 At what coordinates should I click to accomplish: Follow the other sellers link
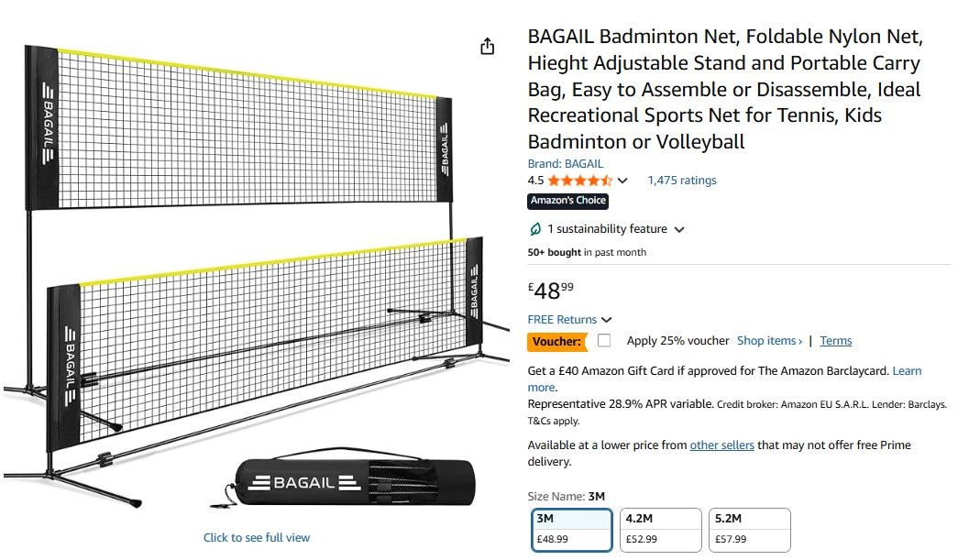click(721, 445)
